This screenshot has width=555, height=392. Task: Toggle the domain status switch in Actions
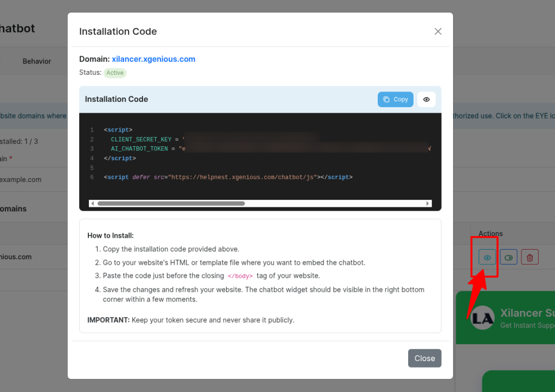coord(508,258)
